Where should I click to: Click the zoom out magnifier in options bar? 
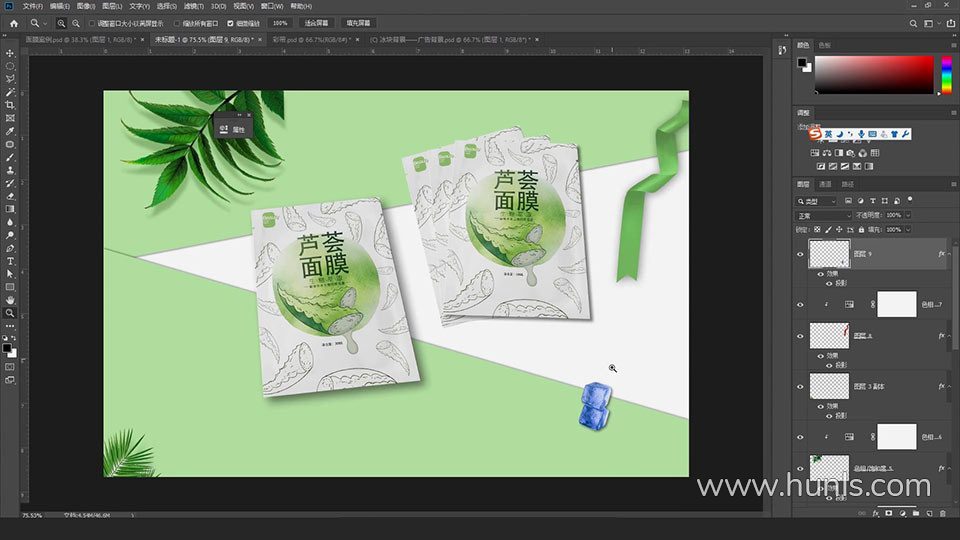[x=76, y=22]
